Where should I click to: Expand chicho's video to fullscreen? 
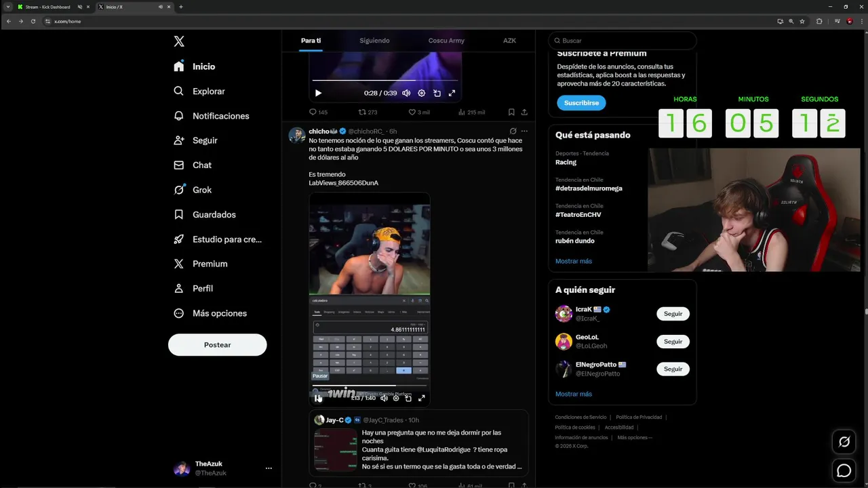[421, 398]
